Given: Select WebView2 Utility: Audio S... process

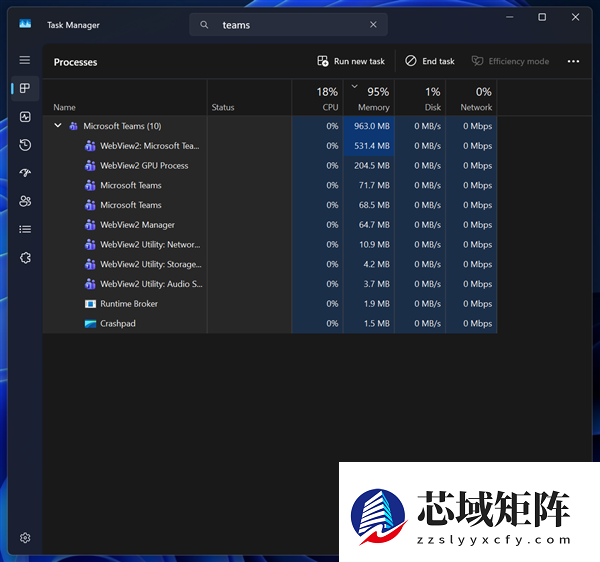Looking at the screenshot, I should coord(270,284).
